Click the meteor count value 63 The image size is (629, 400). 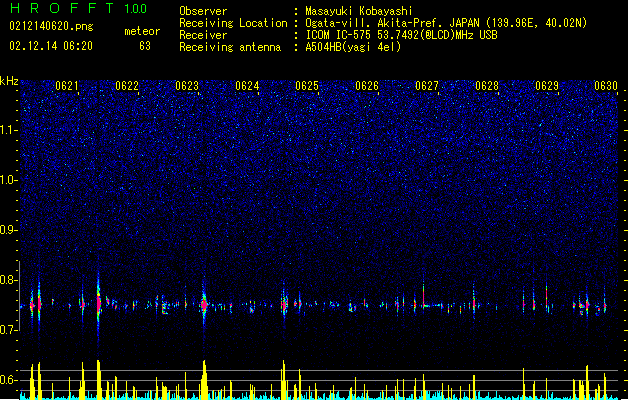click(x=145, y=46)
